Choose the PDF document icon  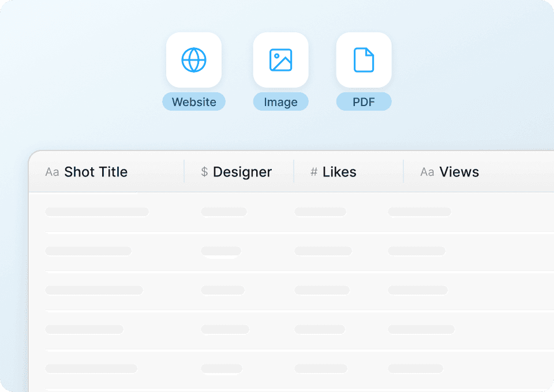[364, 60]
